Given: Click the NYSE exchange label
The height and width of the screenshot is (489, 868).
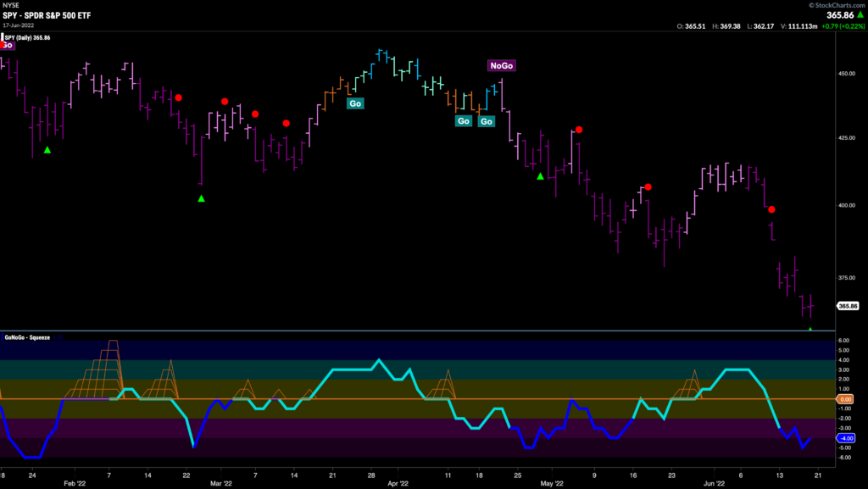Looking at the screenshot, I should tap(10, 5).
